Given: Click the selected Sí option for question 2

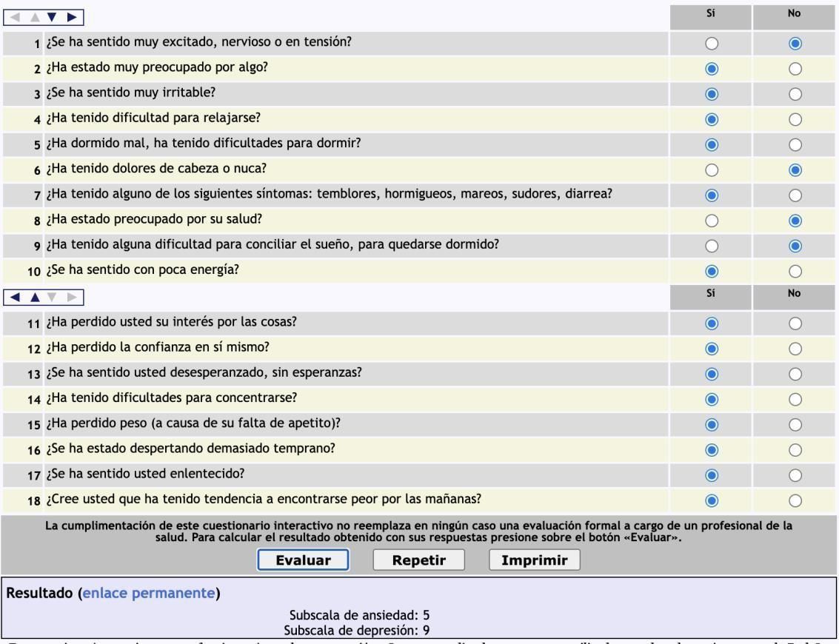Looking at the screenshot, I should click(x=711, y=68).
